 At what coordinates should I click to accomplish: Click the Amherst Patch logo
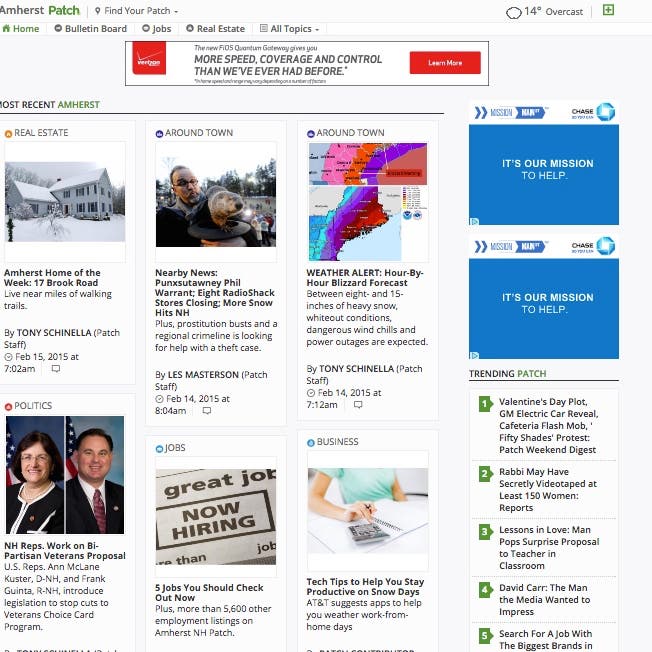point(40,10)
